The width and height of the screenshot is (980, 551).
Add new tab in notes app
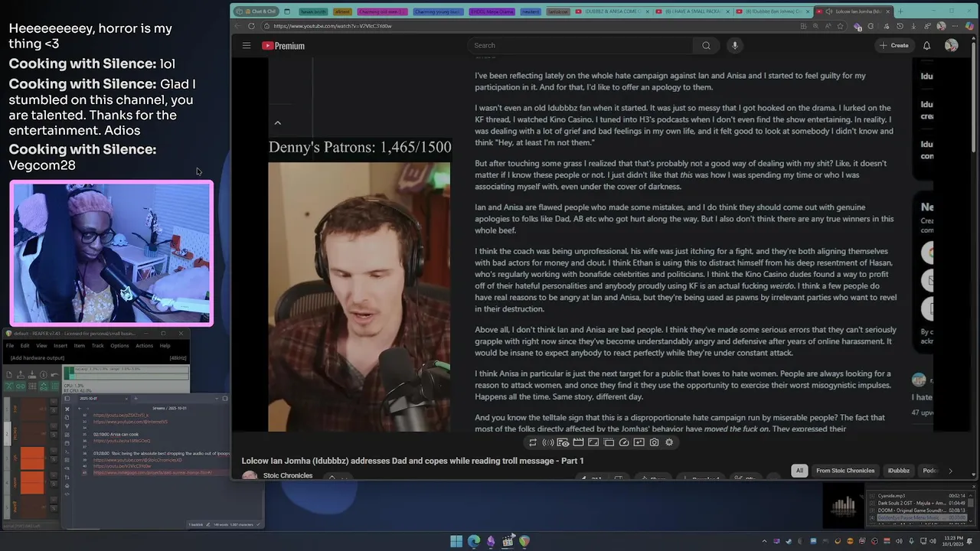[136, 399]
